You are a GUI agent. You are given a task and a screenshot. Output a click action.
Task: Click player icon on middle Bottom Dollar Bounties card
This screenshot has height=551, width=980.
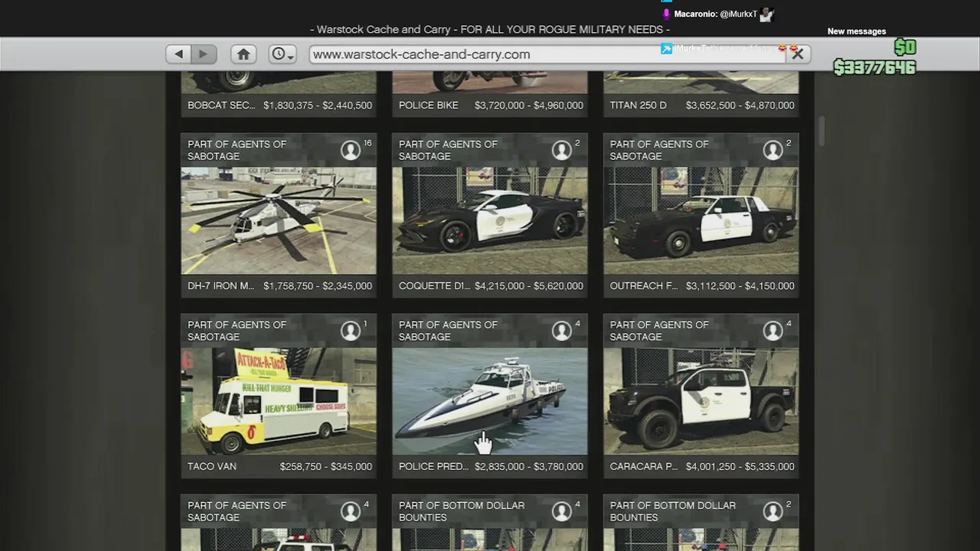(x=562, y=511)
